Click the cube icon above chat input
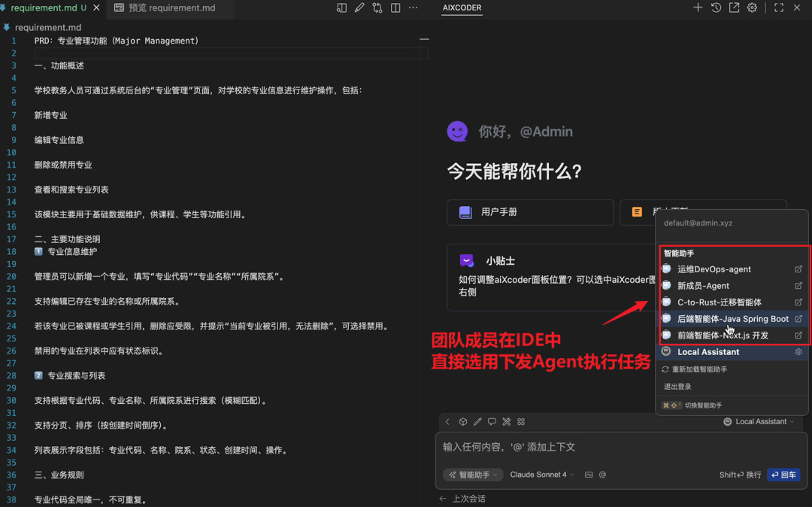Screen dimensions: 812x507 [x=463, y=422]
